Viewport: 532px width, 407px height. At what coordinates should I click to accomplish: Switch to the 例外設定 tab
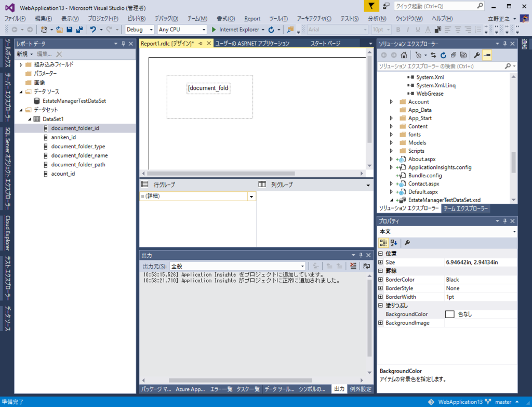click(361, 389)
